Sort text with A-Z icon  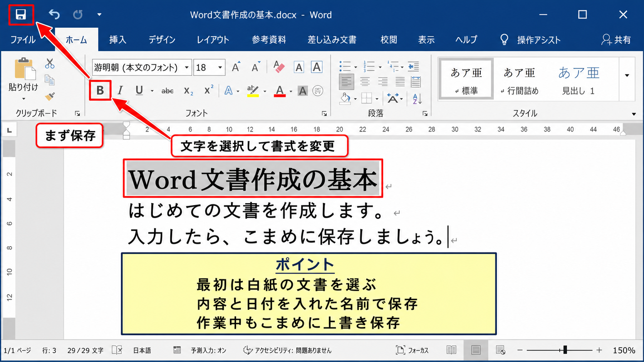[x=417, y=99]
